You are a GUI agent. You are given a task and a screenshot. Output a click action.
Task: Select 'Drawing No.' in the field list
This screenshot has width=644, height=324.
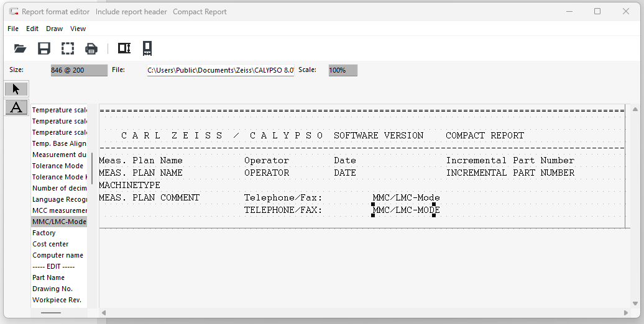pyautogui.click(x=52, y=289)
